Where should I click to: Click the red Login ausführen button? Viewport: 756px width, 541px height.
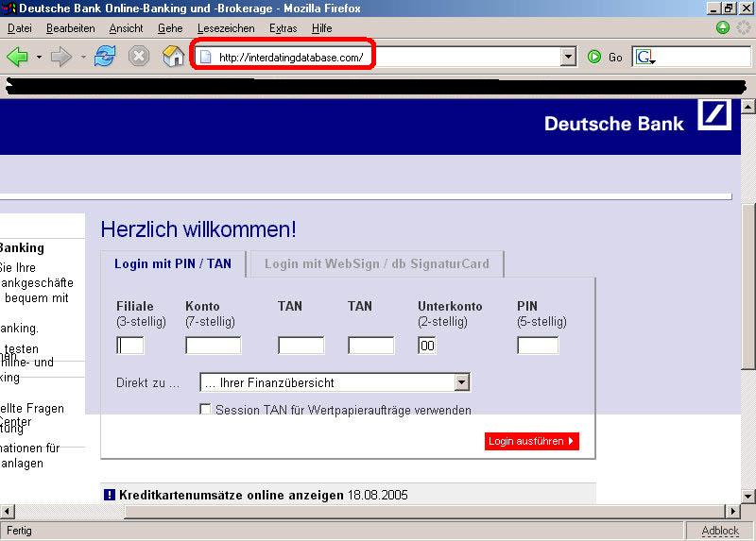[532, 441]
